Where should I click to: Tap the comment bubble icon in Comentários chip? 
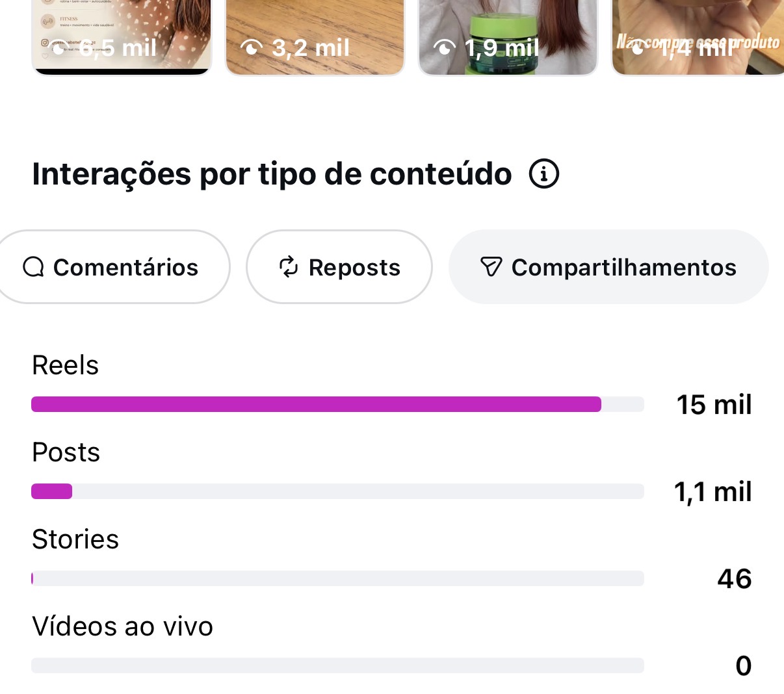tap(33, 267)
